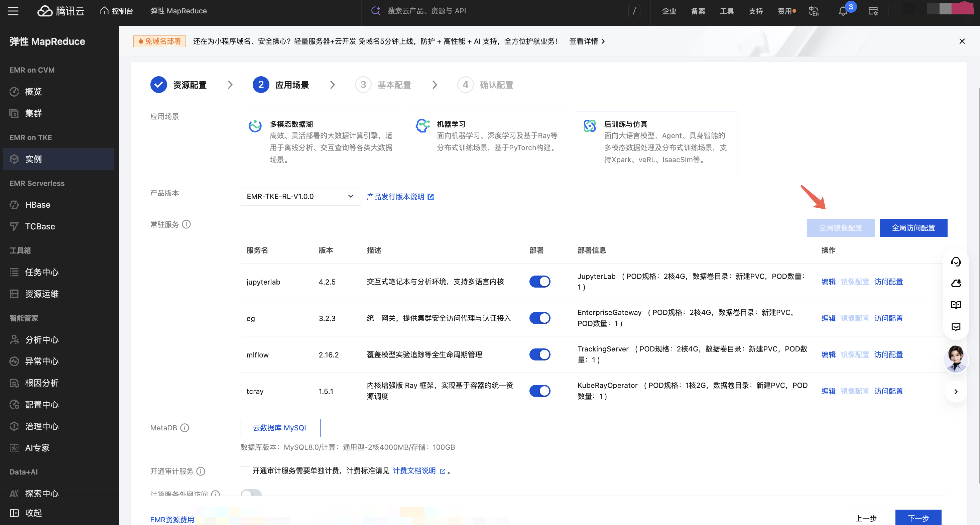Open 集群 in the sidebar
Image resolution: width=980 pixels, height=525 pixels.
(58, 113)
